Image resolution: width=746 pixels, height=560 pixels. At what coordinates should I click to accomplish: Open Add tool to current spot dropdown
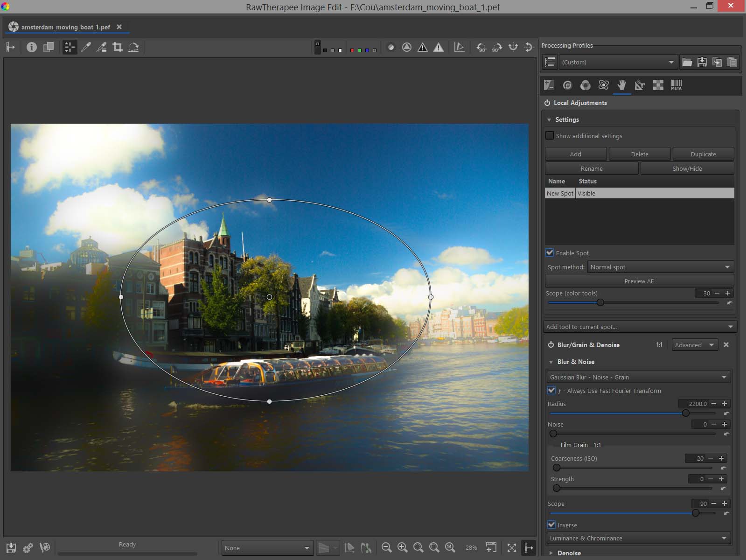click(639, 327)
